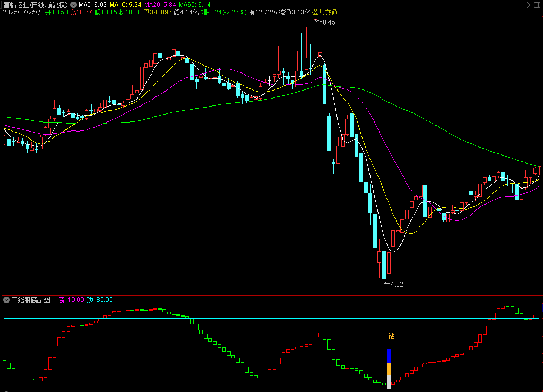Click the 流通3.13亿 float shares text
Viewport: 543px width, 392px height.
pyautogui.click(x=294, y=12)
